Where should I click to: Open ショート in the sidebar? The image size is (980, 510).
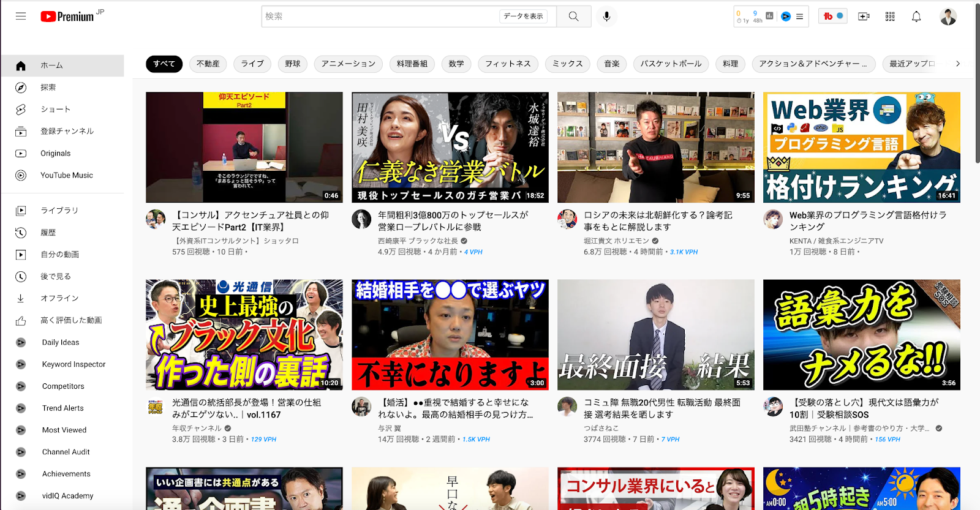click(x=62, y=110)
